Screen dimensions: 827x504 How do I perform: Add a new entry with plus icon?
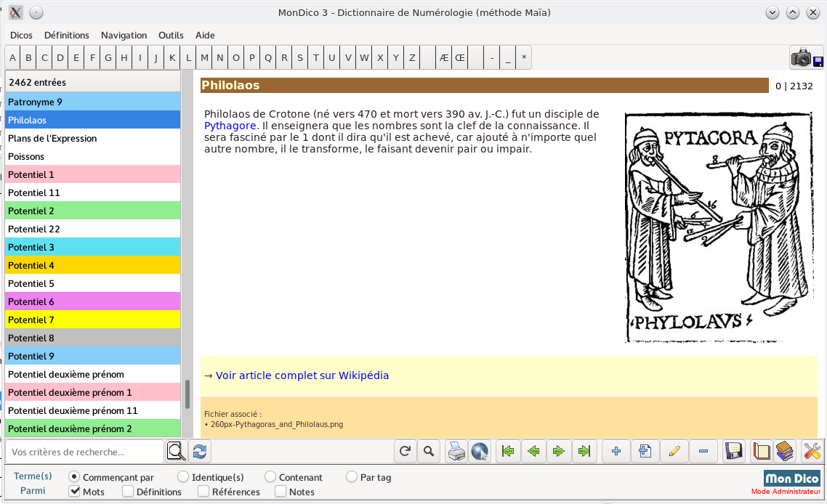616,452
